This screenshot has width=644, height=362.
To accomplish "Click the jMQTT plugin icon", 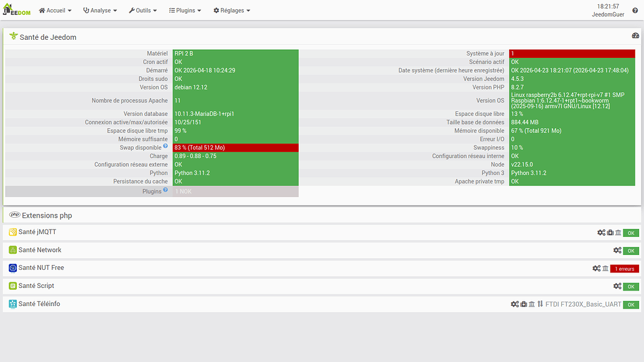I will click(x=12, y=232).
